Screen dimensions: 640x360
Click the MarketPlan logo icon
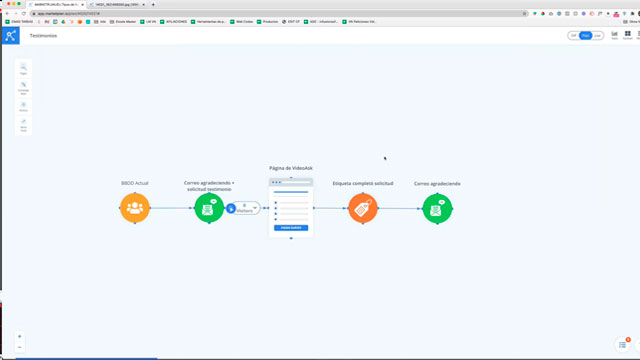tap(11, 36)
